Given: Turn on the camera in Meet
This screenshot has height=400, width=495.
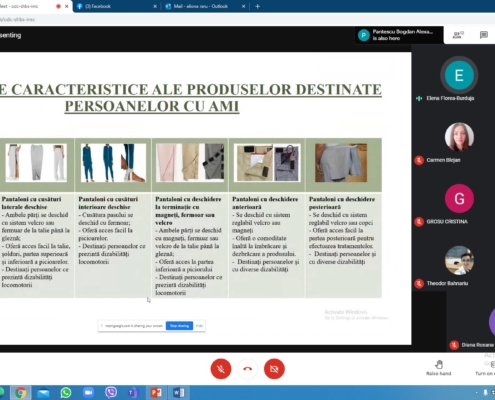Looking at the screenshot, I should (x=274, y=369).
